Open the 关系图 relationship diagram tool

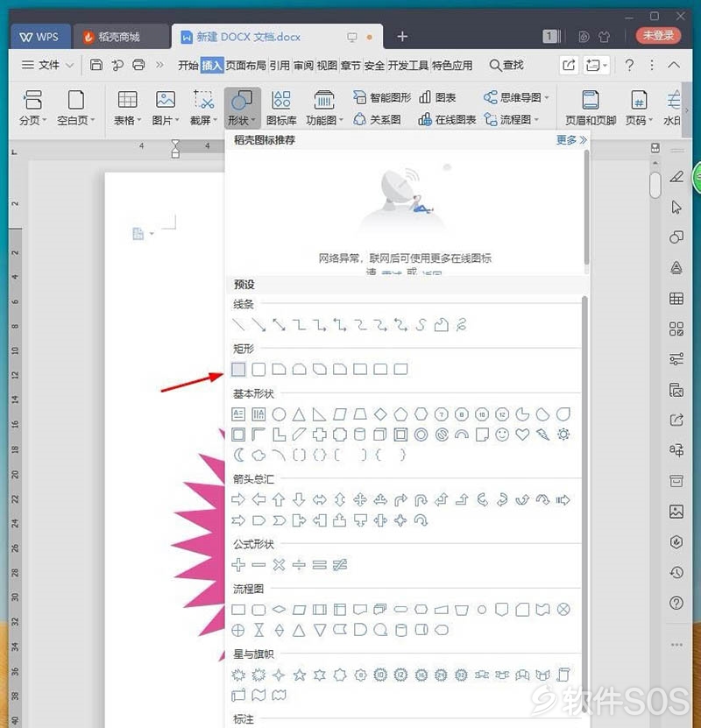[377, 120]
